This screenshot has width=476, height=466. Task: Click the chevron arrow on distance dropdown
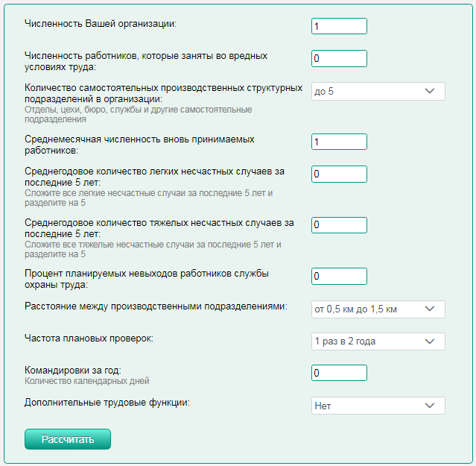coord(430,309)
